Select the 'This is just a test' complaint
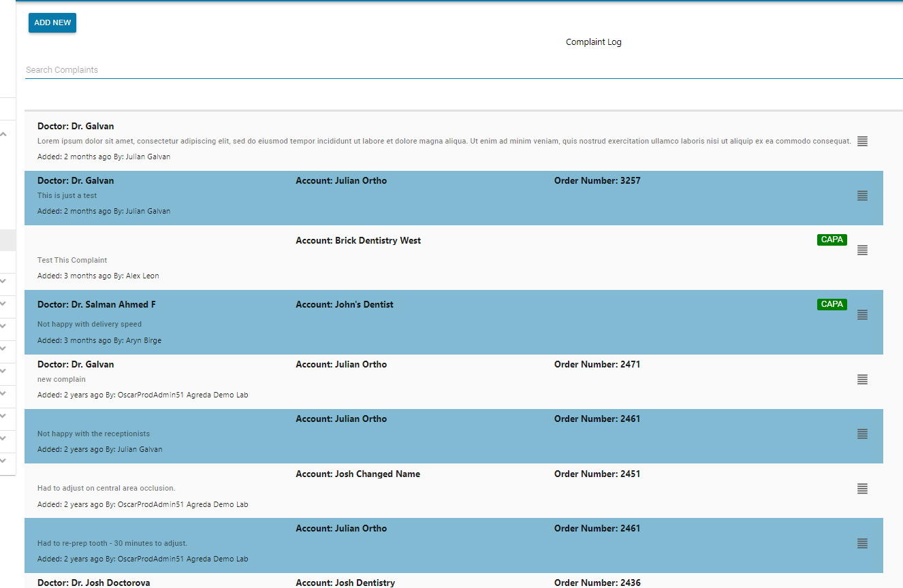The width and height of the screenshot is (903, 588). pyautogui.click(x=67, y=196)
